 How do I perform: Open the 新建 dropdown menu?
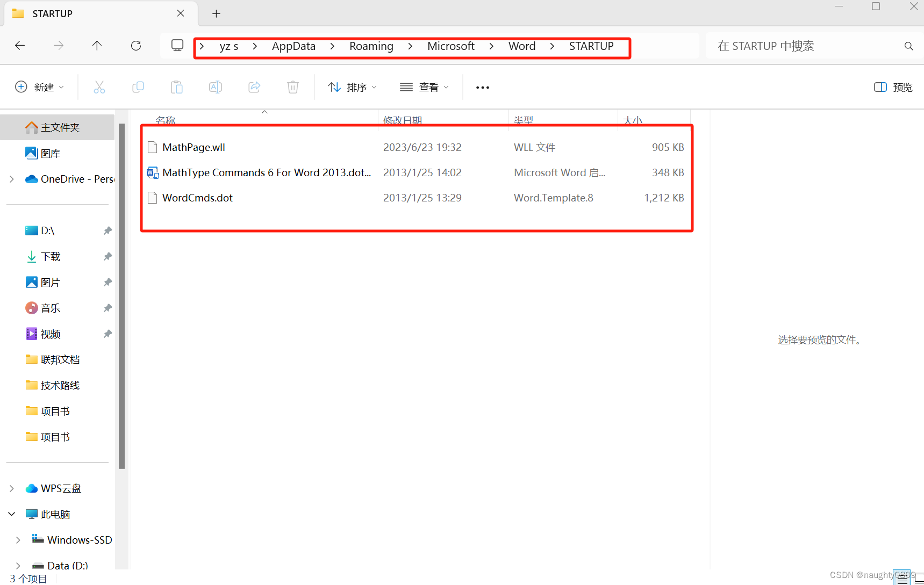click(39, 87)
